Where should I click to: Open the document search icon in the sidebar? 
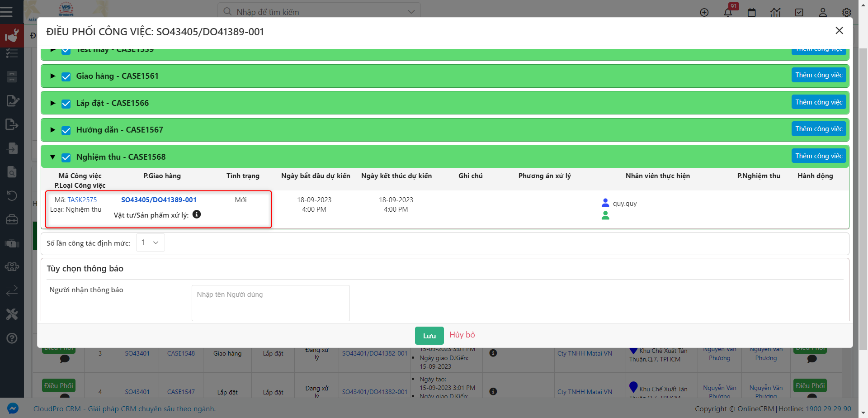point(12,172)
